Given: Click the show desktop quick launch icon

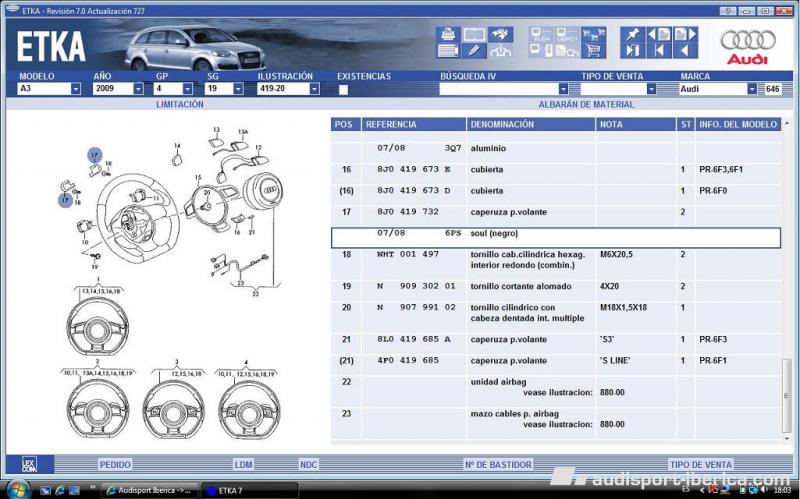Looking at the screenshot, I should point(74,490).
